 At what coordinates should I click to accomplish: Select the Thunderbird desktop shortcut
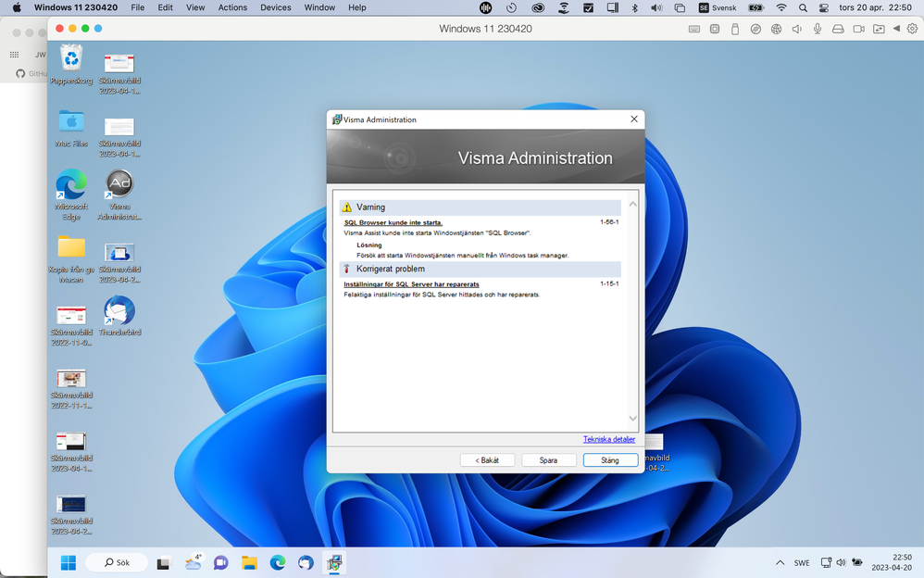119,316
